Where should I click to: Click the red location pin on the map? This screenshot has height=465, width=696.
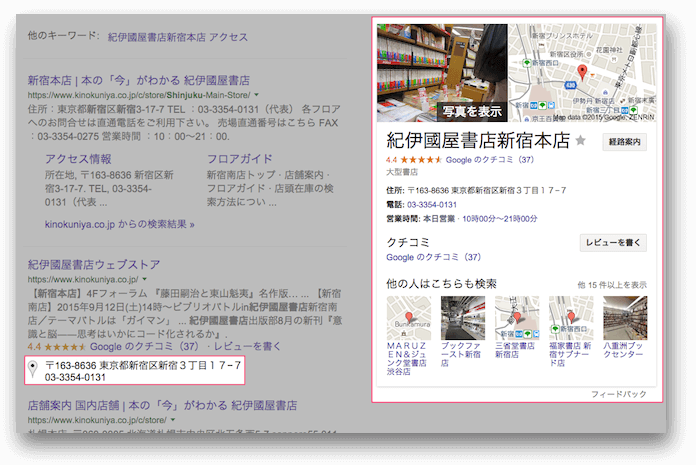click(x=581, y=71)
